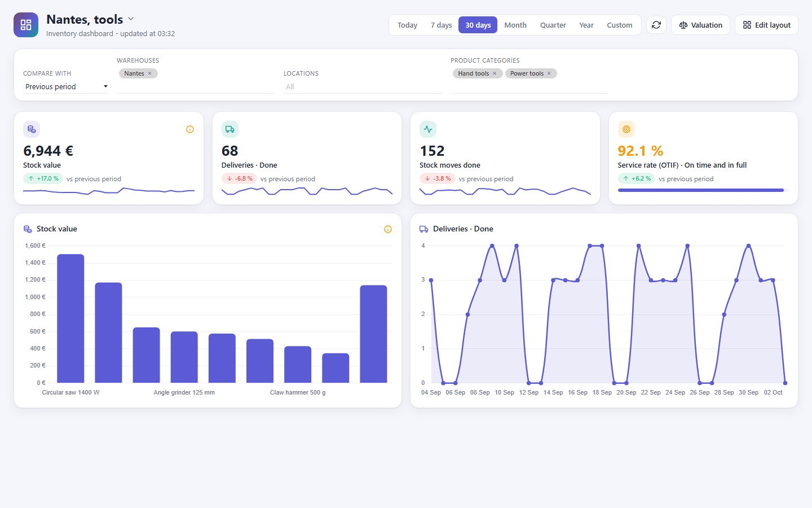The width and height of the screenshot is (812, 508).
Task: Click the 92.1 % service rate value
Action: point(641,151)
